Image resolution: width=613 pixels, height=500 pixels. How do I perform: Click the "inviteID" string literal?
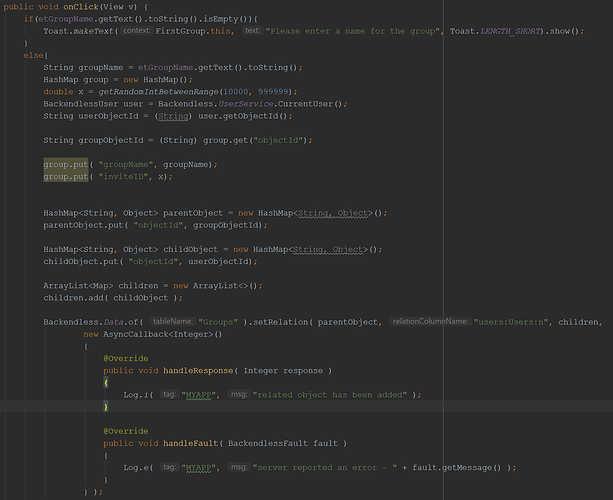coord(123,176)
